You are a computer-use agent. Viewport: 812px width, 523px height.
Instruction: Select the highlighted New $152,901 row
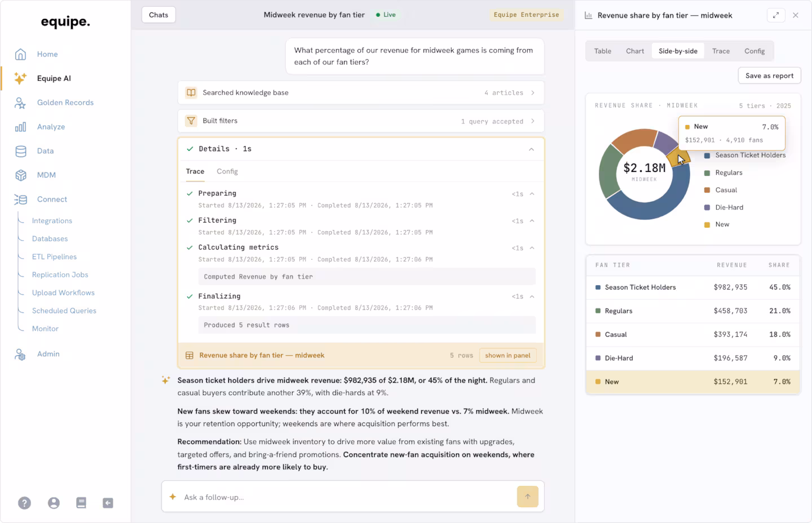[693, 382]
